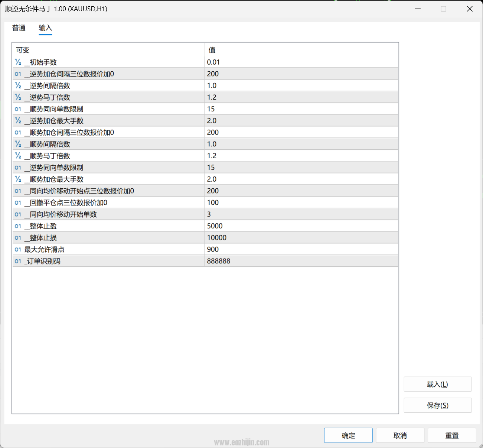This screenshot has width=483, height=448.
Task: Select the _整体止盈 parameter name
Action: coord(40,226)
